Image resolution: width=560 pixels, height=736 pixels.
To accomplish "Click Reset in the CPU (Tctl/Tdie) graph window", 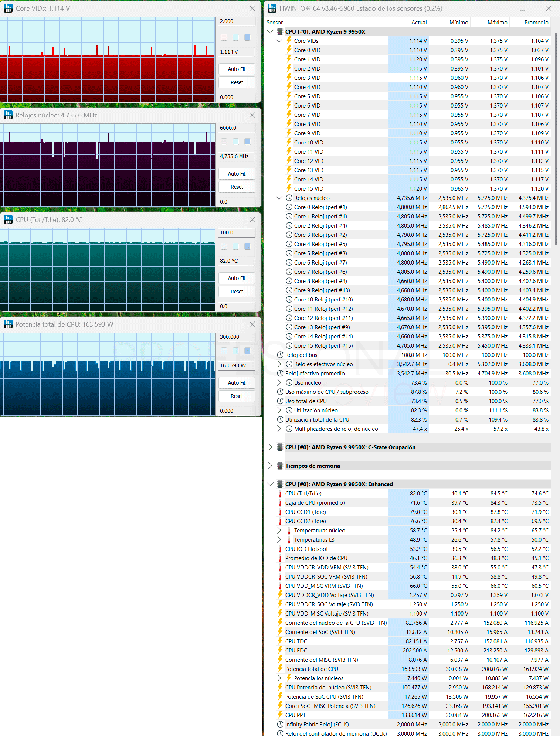I will point(237,292).
